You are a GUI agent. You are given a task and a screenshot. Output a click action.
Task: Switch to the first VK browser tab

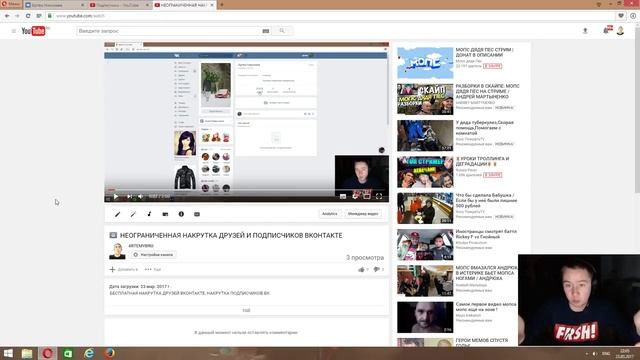click(x=55, y=5)
